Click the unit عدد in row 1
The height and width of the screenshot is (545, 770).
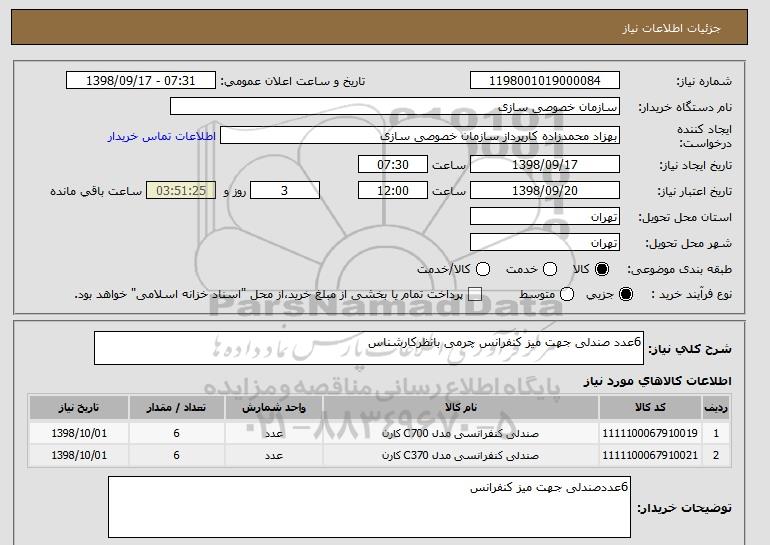(x=274, y=434)
